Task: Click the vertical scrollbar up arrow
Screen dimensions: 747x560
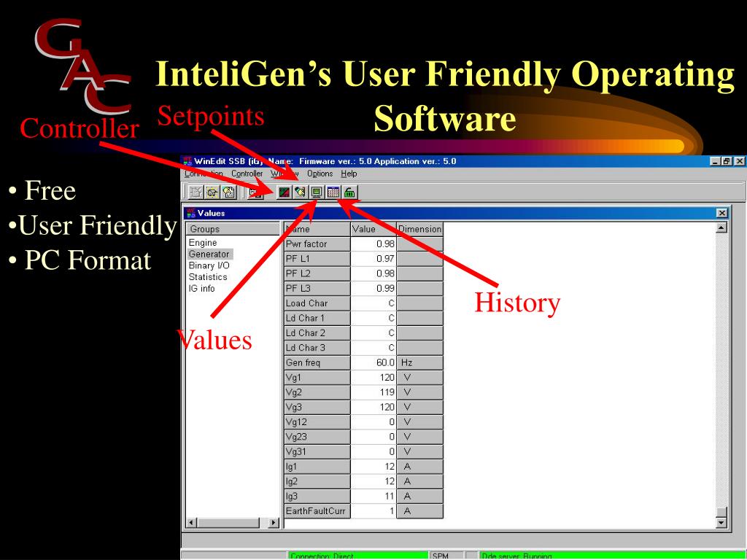Action: [x=721, y=227]
